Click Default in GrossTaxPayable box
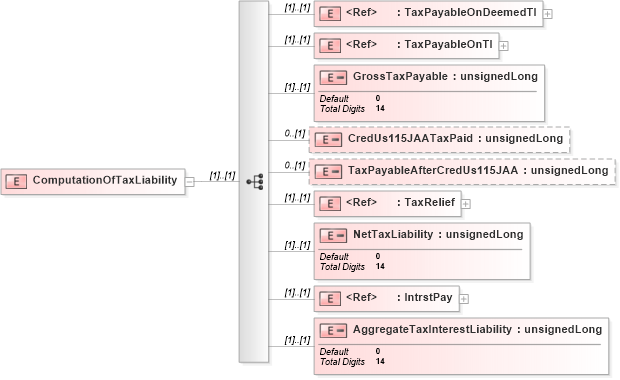The width and height of the screenshot is (620, 380). [334, 98]
